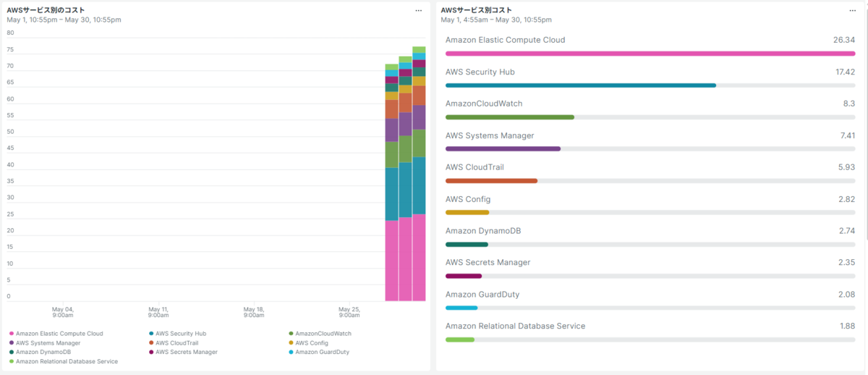Toggle AWS Config legend entry
The image size is (868, 375).
pos(308,343)
